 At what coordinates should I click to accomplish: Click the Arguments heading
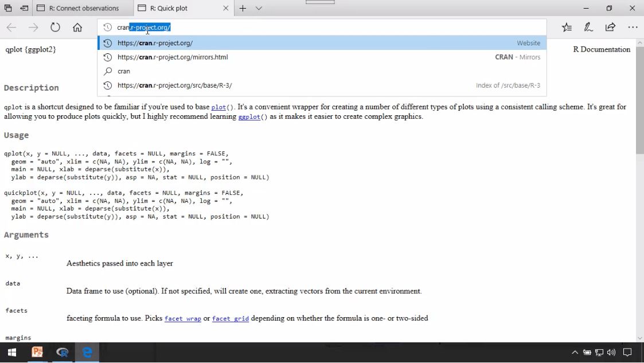26,235
